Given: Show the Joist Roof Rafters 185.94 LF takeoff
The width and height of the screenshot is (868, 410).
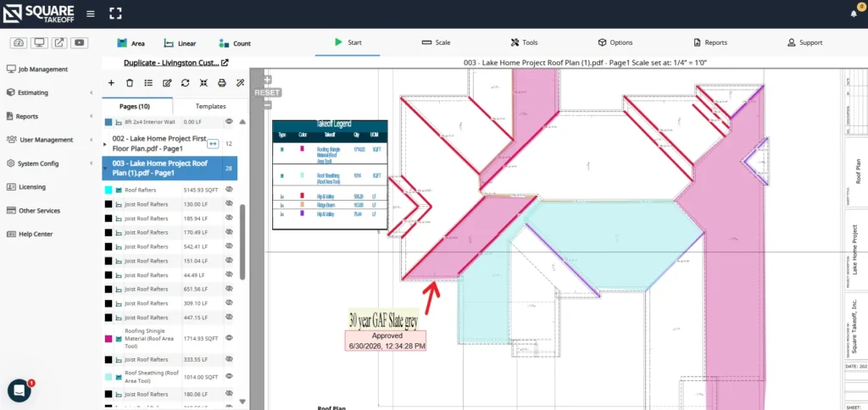Looking at the screenshot, I should point(229,219).
